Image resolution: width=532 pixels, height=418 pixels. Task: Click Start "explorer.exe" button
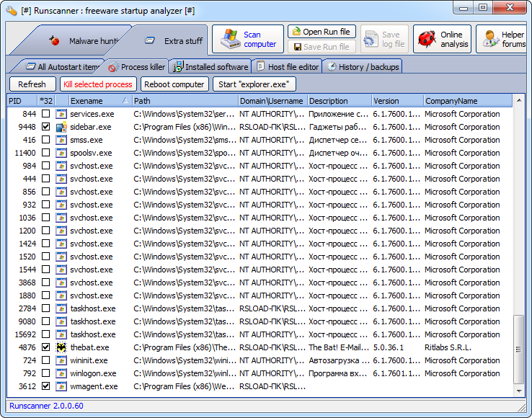254,84
